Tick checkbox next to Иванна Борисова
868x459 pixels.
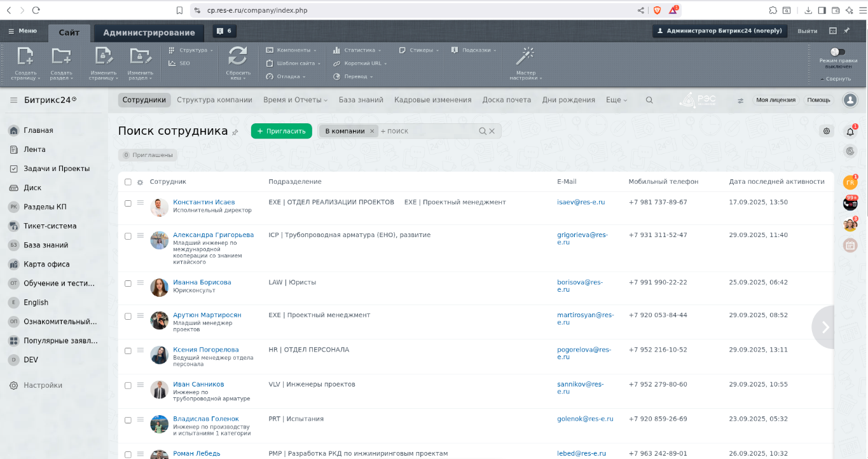click(128, 284)
